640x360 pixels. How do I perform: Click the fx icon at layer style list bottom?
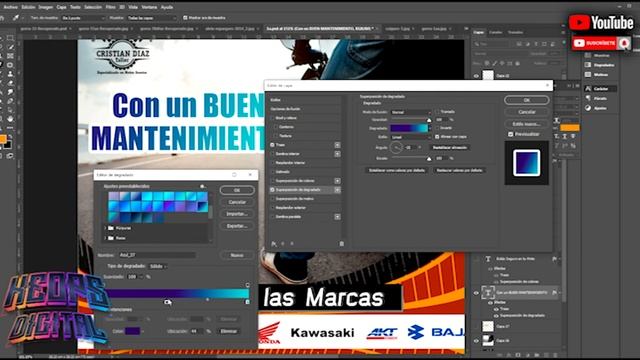coord(274,244)
